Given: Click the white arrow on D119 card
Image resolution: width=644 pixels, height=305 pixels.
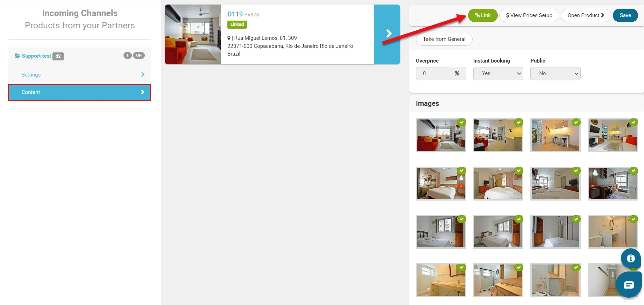Looking at the screenshot, I should click(389, 34).
